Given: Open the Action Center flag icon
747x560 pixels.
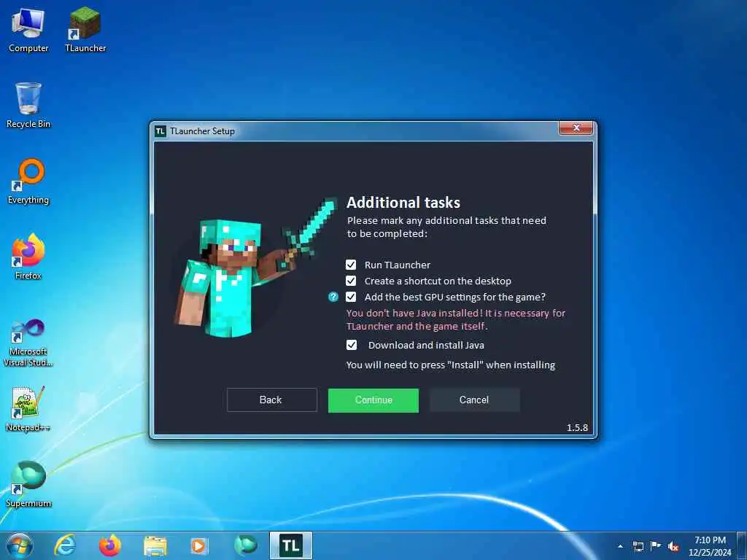Looking at the screenshot, I should (656, 545).
